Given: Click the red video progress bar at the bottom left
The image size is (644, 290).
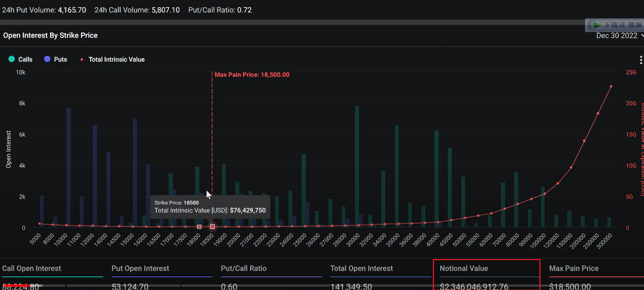Looking at the screenshot, I should [16, 285].
